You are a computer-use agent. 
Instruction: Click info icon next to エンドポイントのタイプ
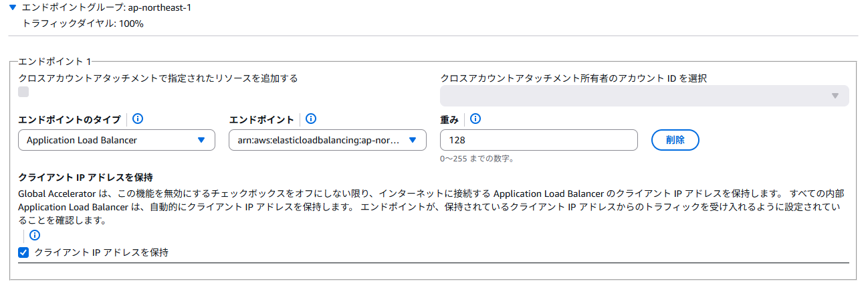(x=138, y=119)
